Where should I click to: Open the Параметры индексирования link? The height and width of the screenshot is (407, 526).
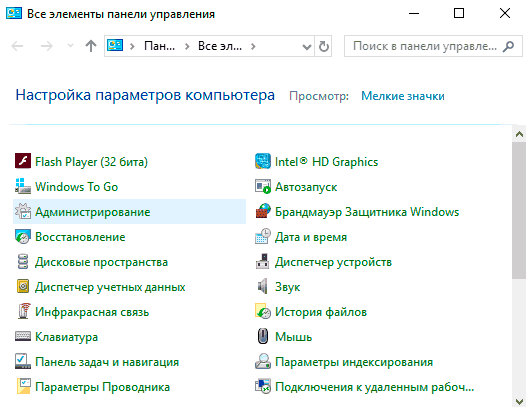coord(354,362)
